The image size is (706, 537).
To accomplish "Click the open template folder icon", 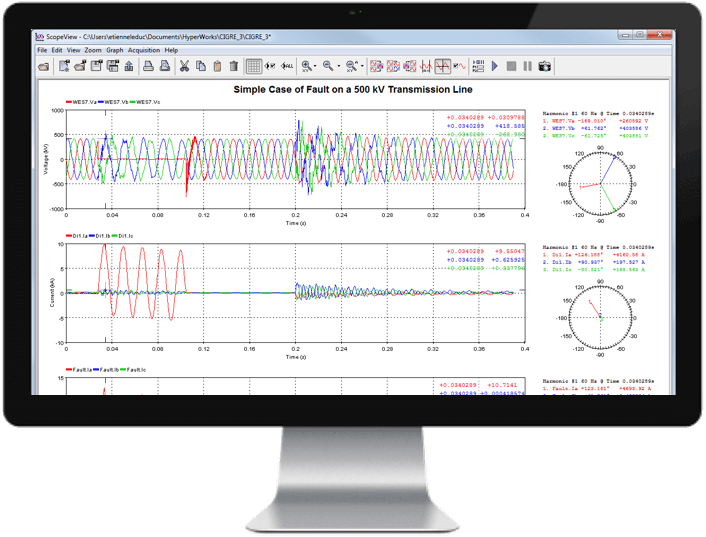I will click(80, 67).
